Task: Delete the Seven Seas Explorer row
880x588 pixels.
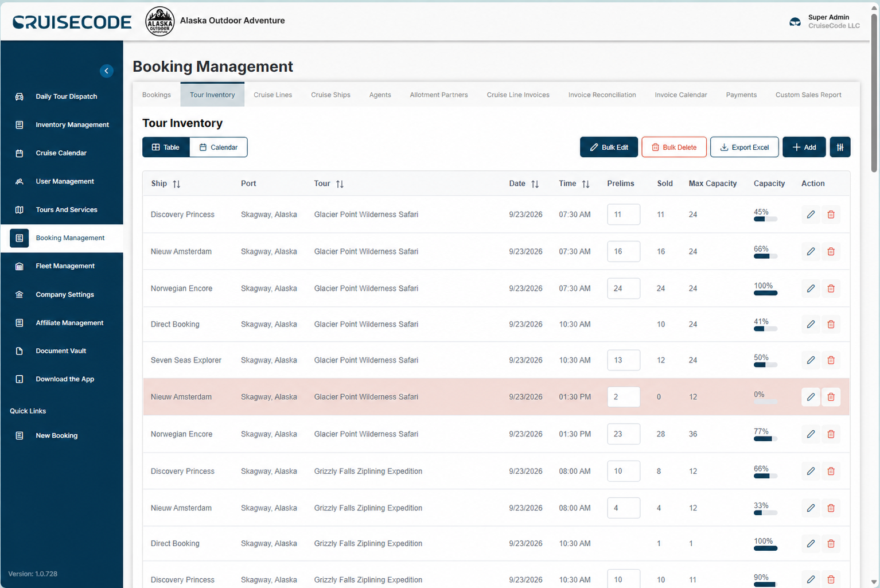Action: click(831, 360)
